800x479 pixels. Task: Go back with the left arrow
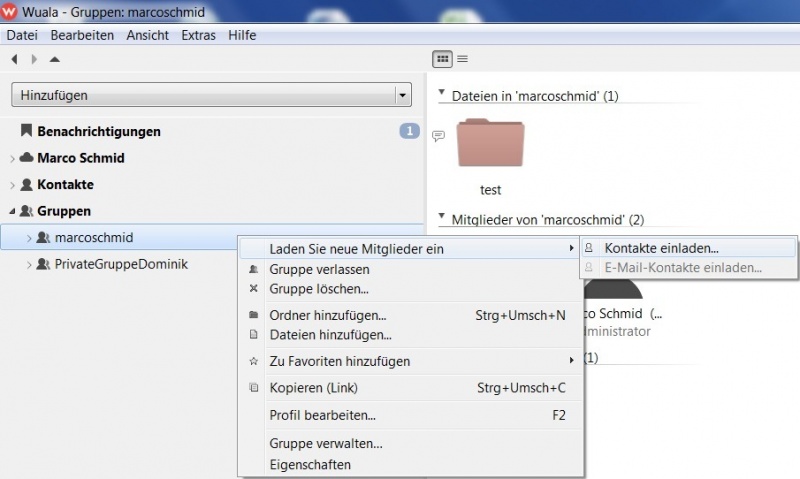coord(14,59)
